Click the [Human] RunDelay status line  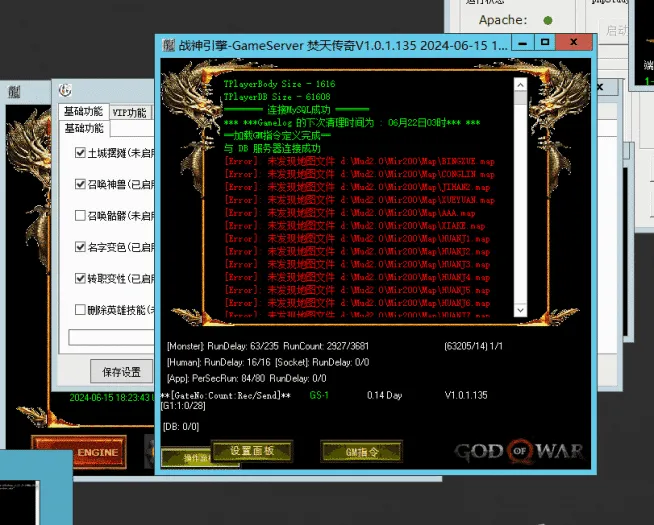pos(268,362)
